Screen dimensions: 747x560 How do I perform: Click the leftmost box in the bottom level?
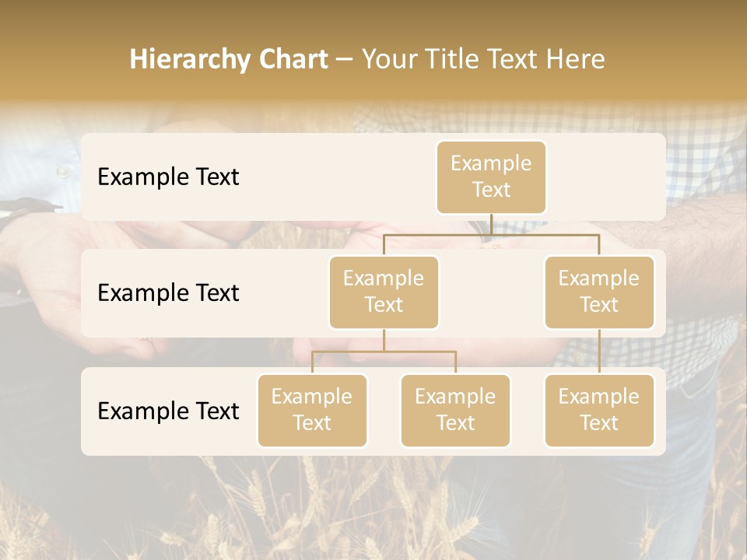coord(312,411)
